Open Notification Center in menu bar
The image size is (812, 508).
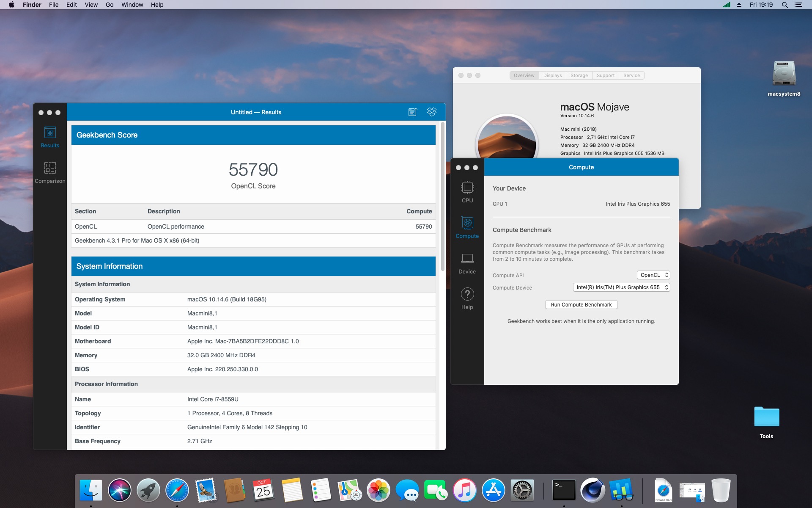[x=798, y=5]
